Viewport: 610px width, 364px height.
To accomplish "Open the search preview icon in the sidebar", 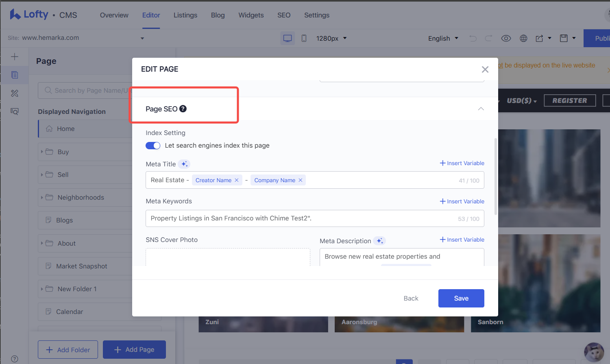I will [15, 111].
